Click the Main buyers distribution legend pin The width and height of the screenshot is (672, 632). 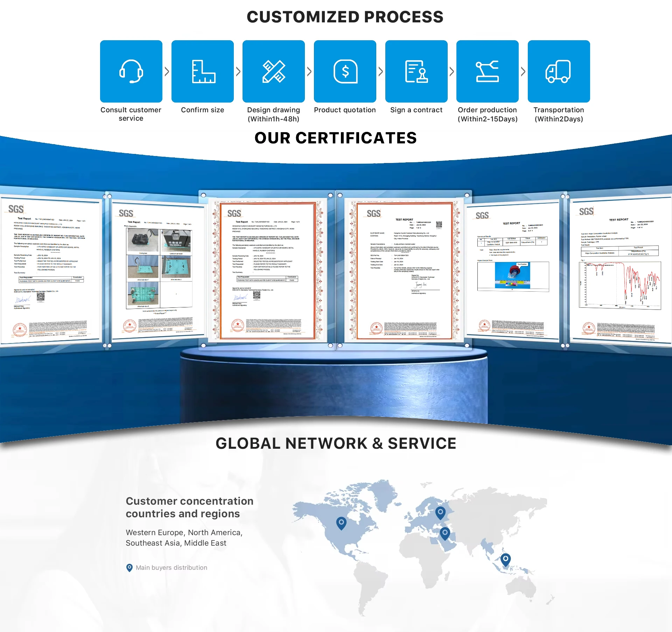[x=129, y=567]
